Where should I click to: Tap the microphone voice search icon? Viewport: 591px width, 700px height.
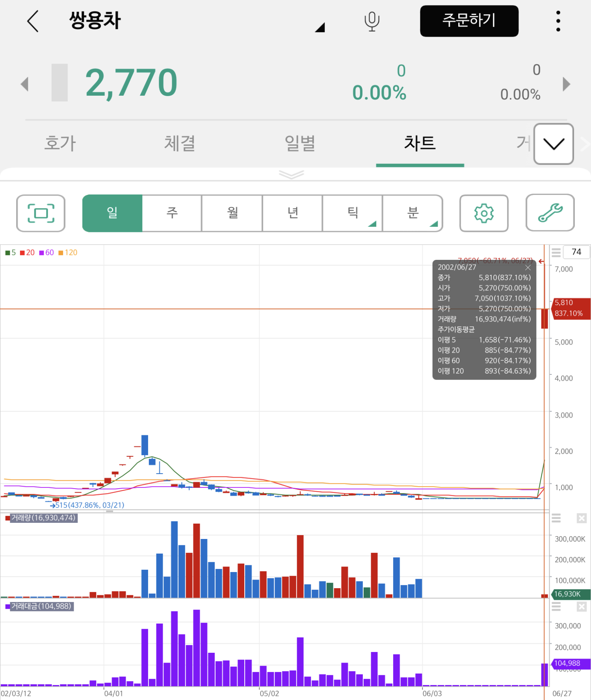point(372,21)
